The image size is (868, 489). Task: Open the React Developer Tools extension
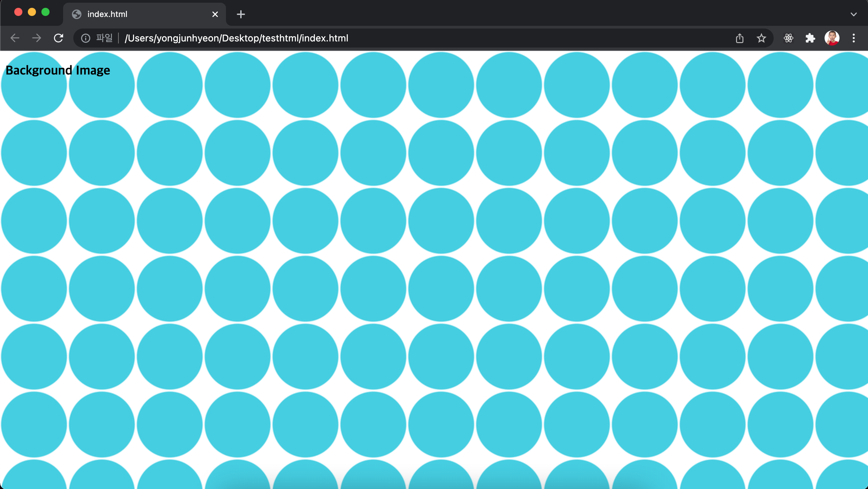(x=789, y=38)
